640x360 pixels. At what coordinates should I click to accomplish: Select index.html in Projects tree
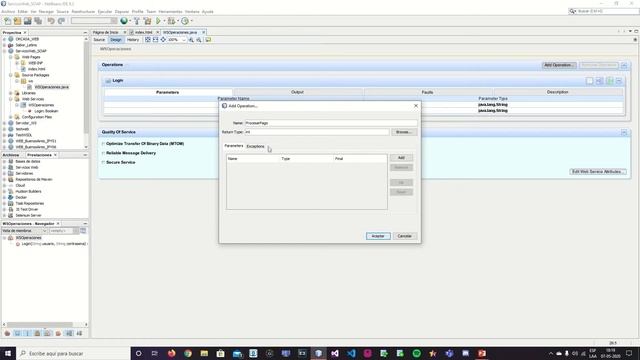click(37, 69)
